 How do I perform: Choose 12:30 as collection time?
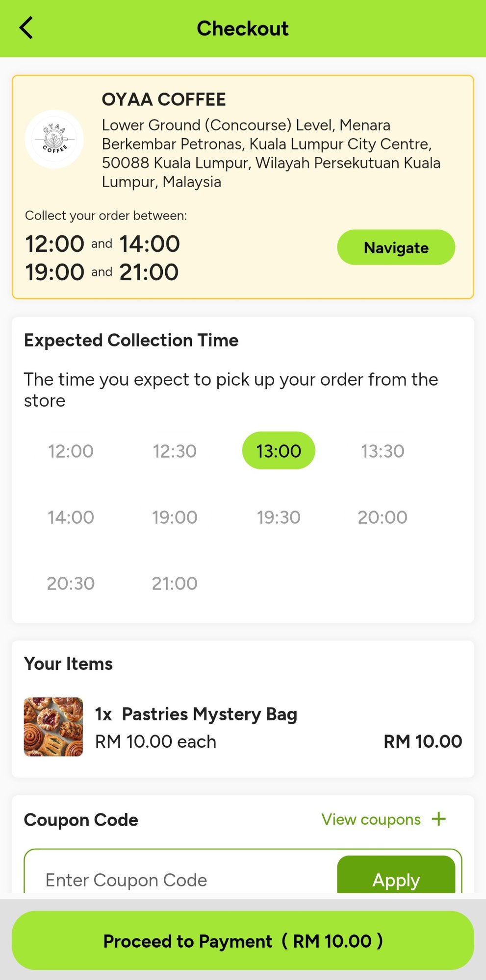(x=175, y=451)
